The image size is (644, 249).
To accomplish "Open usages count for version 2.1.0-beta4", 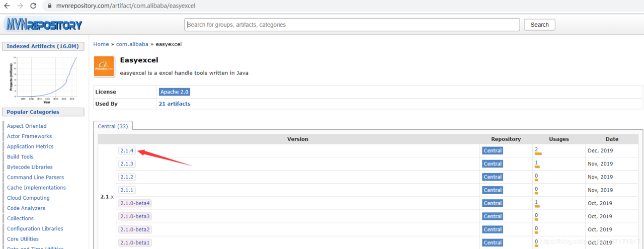I will tap(536, 202).
